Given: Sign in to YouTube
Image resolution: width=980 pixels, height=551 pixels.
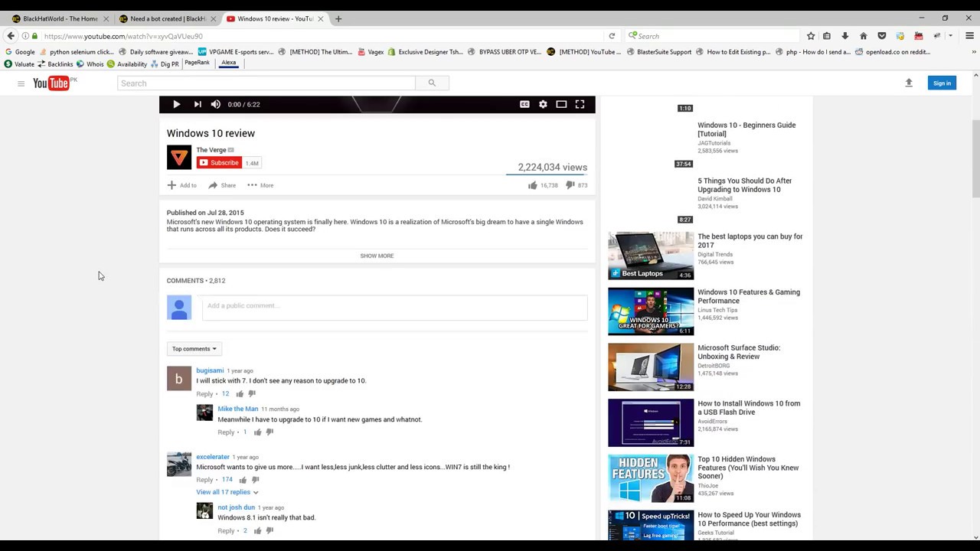Looking at the screenshot, I should (942, 83).
